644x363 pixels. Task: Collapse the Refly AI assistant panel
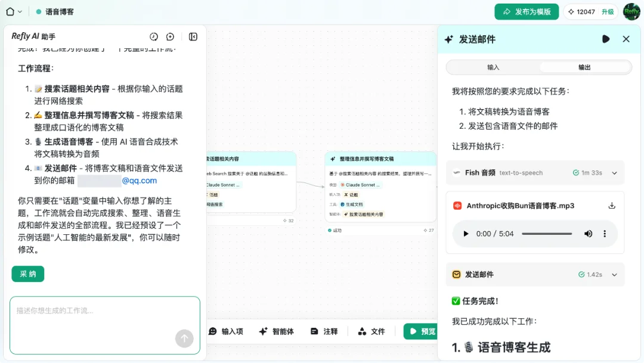[192, 36]
